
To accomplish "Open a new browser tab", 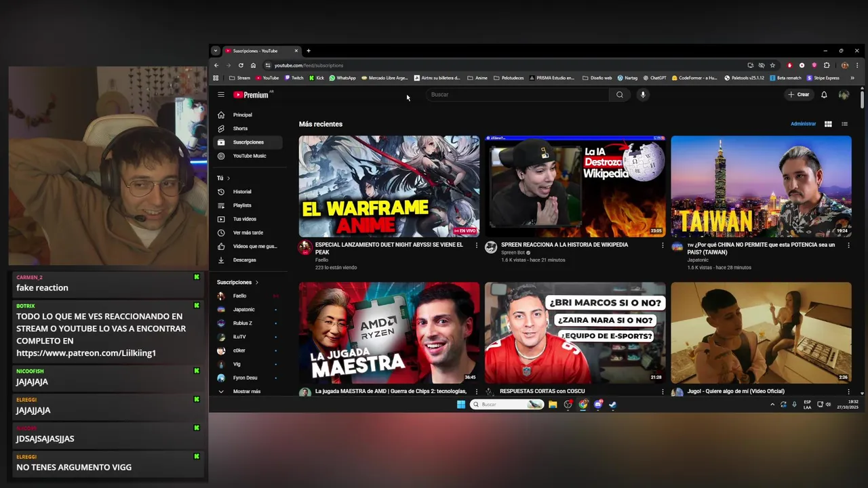I will click(x=309, y=51).
